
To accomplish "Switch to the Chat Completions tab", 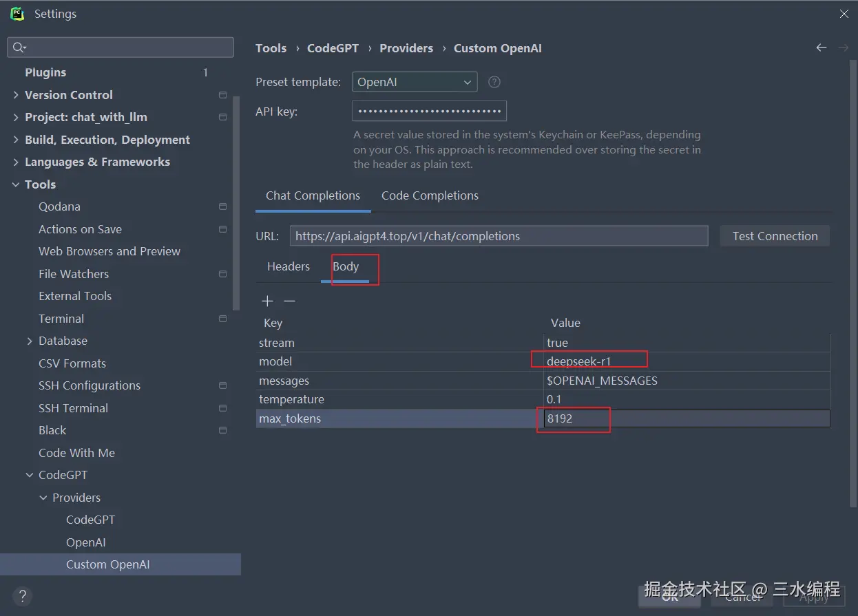I will (313, 195).
